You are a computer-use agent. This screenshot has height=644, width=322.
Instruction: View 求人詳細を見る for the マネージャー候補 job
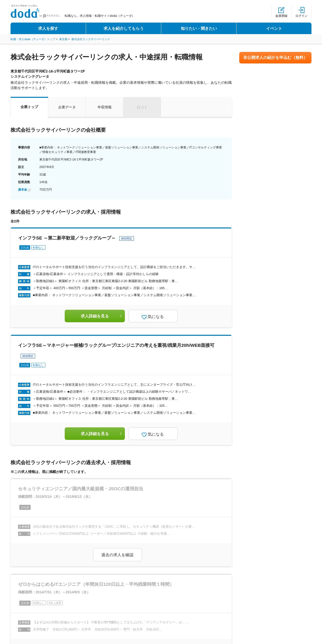click(95, 434)
